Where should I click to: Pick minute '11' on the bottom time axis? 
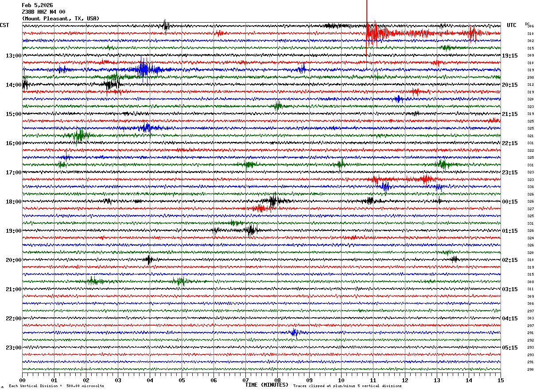point(373,380)
